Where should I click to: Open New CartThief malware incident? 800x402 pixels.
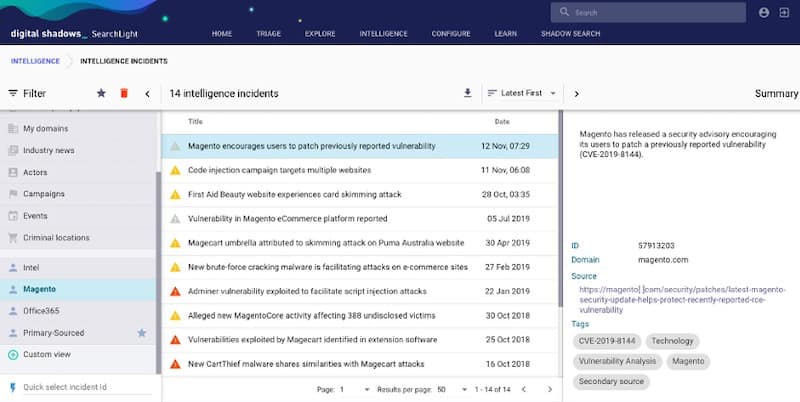coord(360,364)
